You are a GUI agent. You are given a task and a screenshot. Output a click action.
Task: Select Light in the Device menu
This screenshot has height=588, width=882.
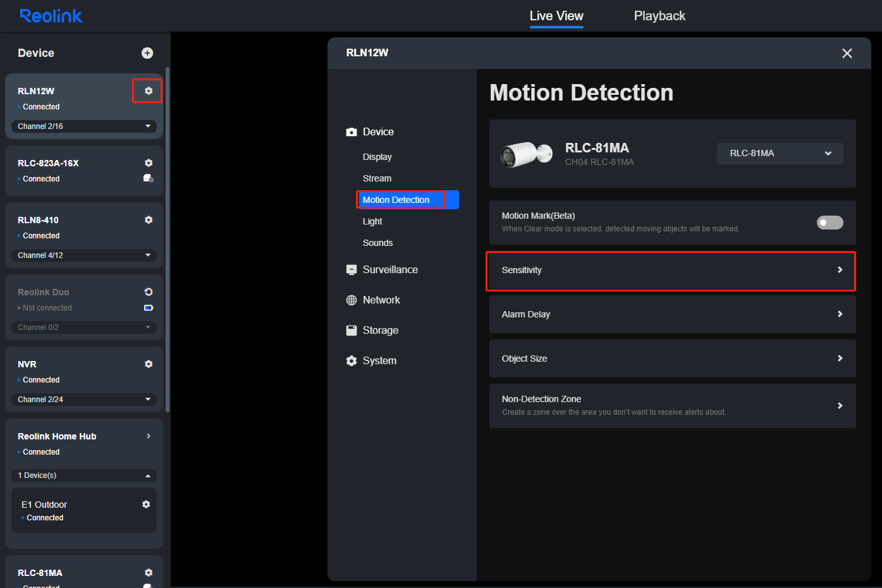coord(372,221)
